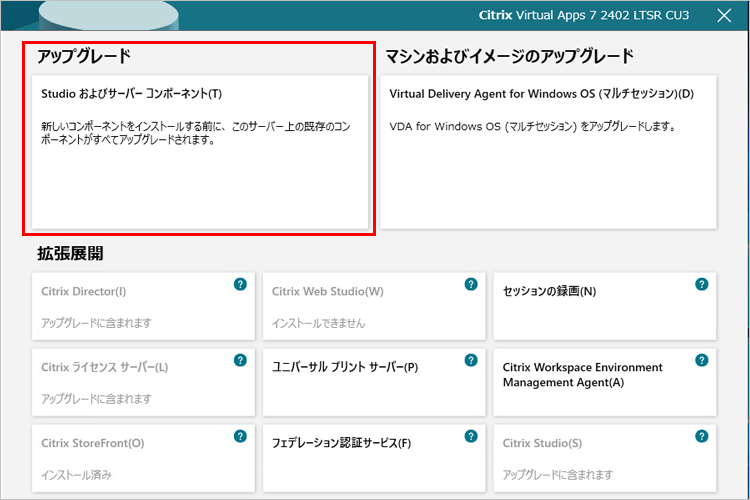Click help icon on Citrix Studio tile

(702, 437)
